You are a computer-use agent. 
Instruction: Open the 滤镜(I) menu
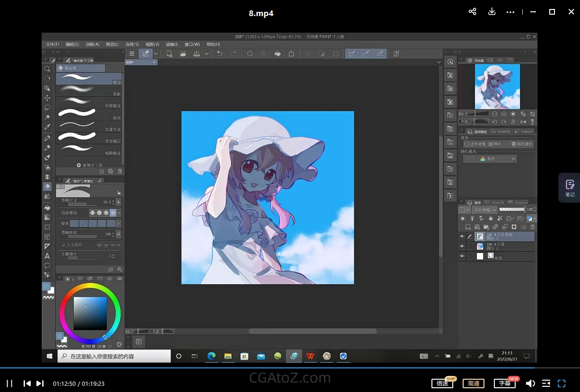coord(172,44)
